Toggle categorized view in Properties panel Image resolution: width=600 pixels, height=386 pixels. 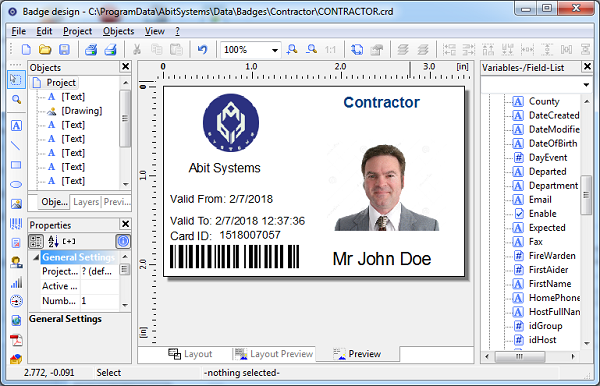pos(36,241)
